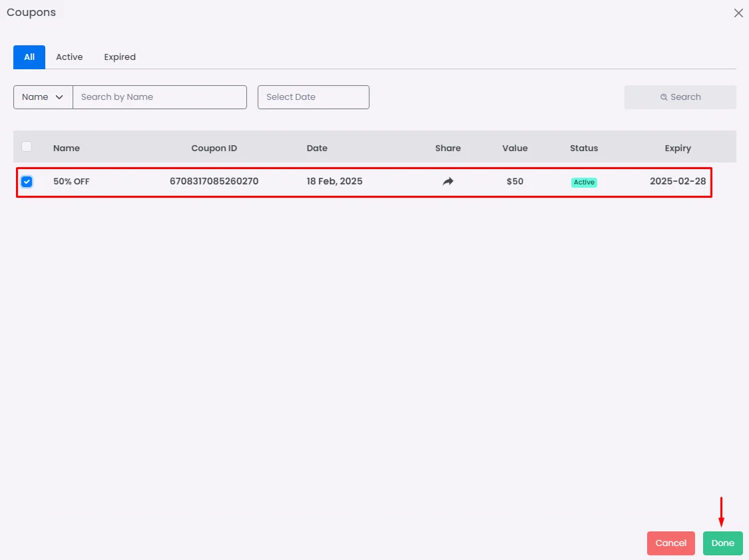This screenshot has height=560, width=749.
Task: Tick the select-all checkbox in table header
Action: click(27, 146)
